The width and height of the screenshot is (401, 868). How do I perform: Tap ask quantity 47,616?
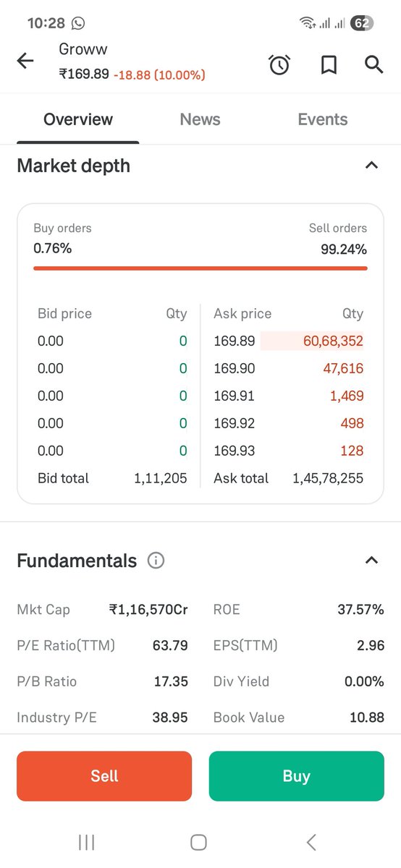(343, 368)
